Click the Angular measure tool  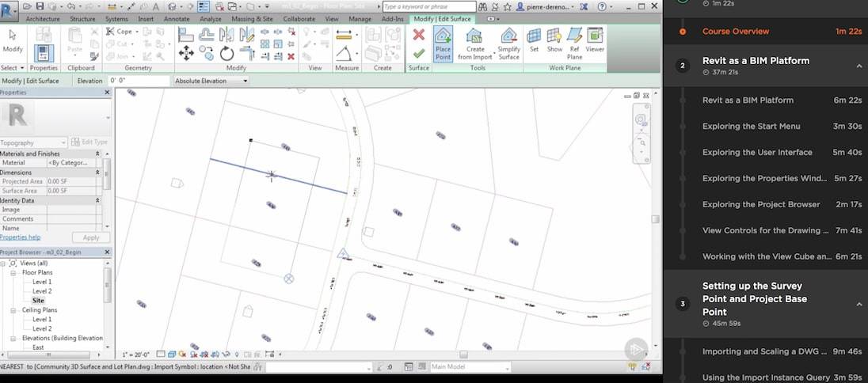pyautogui.click(x=344, y=55)
